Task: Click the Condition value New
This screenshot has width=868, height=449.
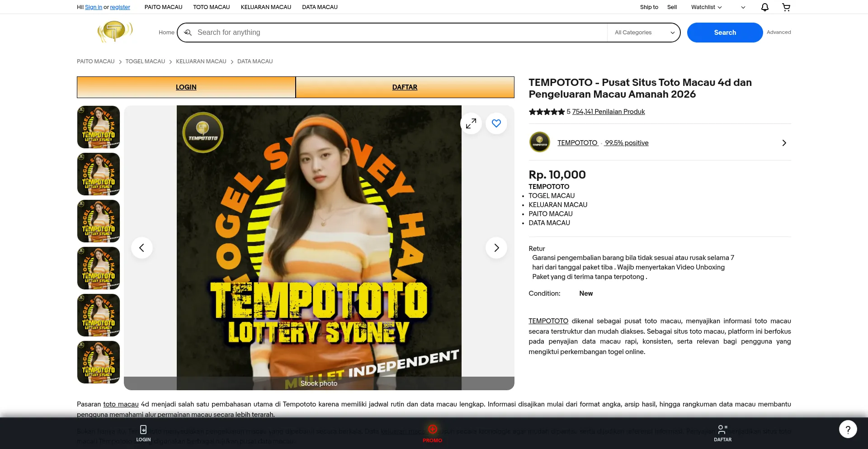Action: (586, 293)
